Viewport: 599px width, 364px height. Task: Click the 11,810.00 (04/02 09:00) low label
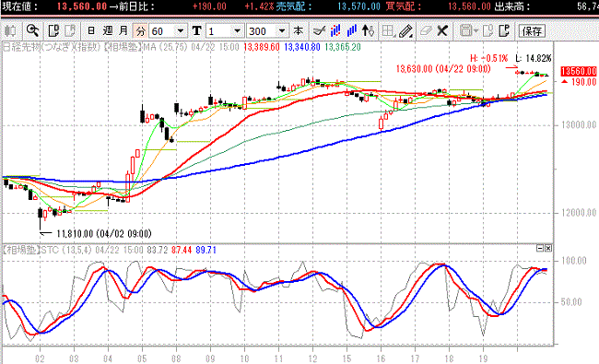coord(104,233)
